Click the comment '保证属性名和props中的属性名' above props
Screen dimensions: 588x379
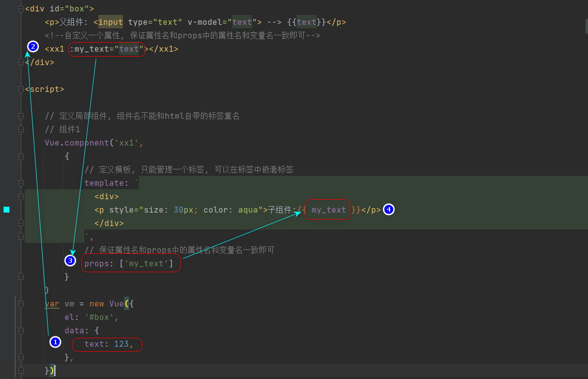pos(179,250)
